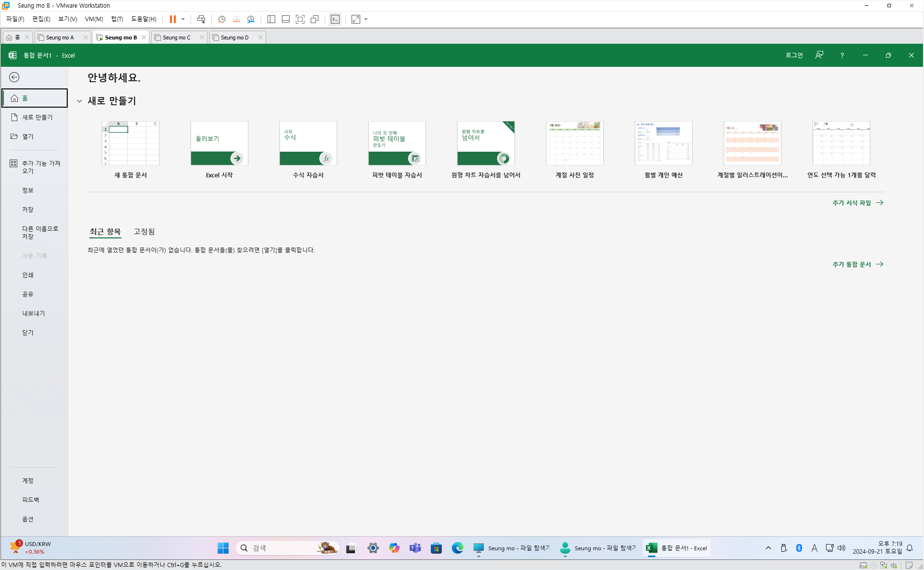Viewport: 924px width, 570px height.
Task: Click VMware send Ctrl+Alt+Del icon
Action: pos(201,19)
